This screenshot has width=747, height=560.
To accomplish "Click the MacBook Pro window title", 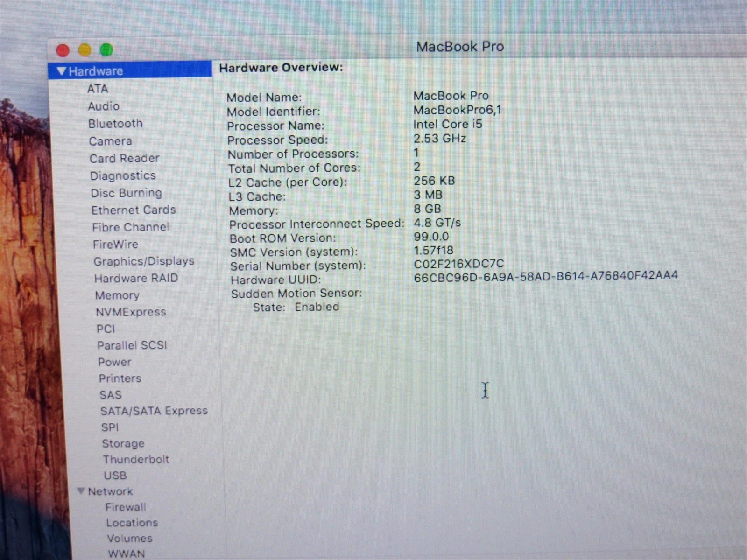I will coord(460,47).
